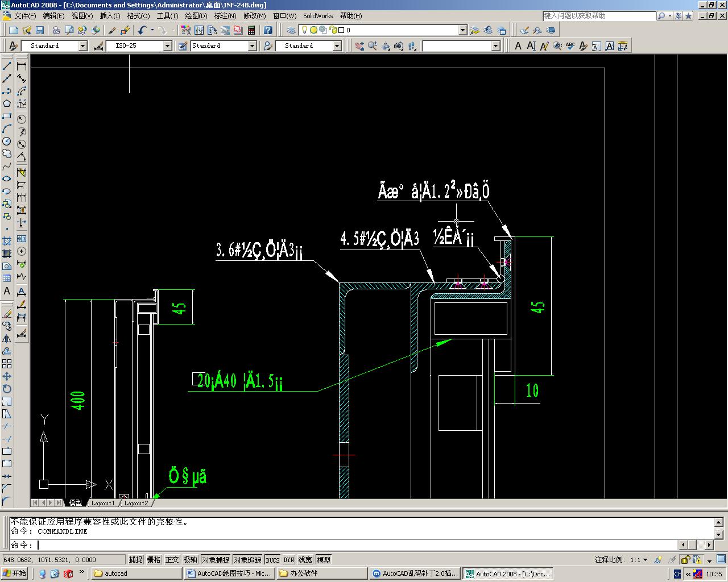Switch to 模型 model tab
The image size is (728, 582).
tap(75, 503)
